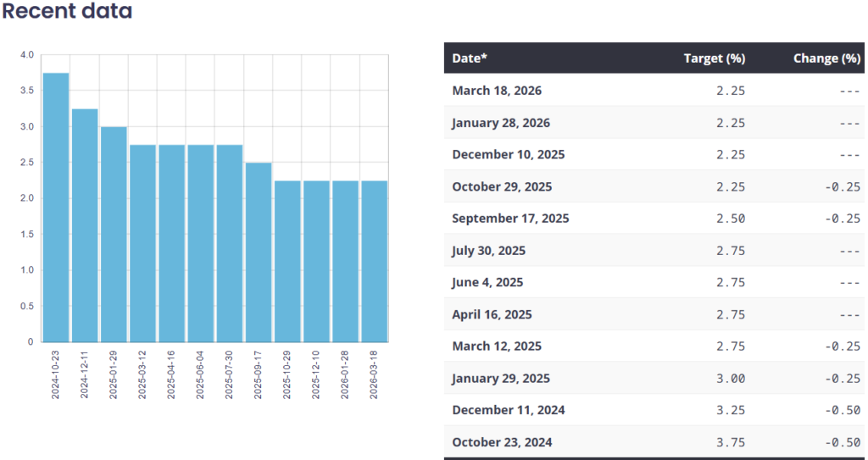Click the December 10, 2025 date cell
The width and height of the screenshot is (868, 460).
508,155
